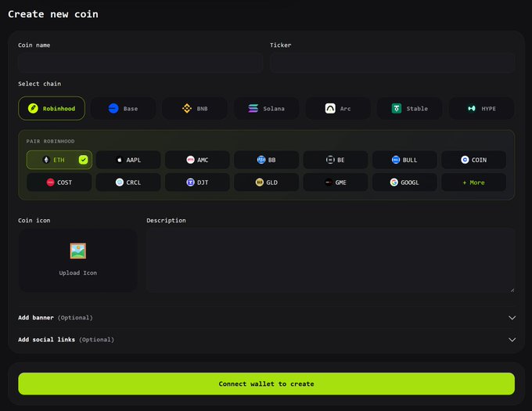Click Connect wallet to create button

pyautogui.click(x=266, y=384)
